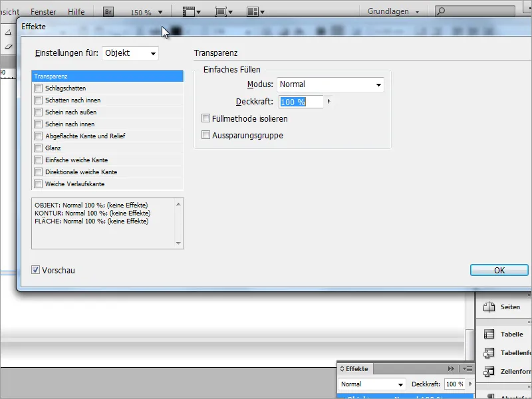Image resolution: width=532 pixels, height=399 pixels.
Task: Open the Normal blend dropdown in Effekte panel
Action: 372,384
